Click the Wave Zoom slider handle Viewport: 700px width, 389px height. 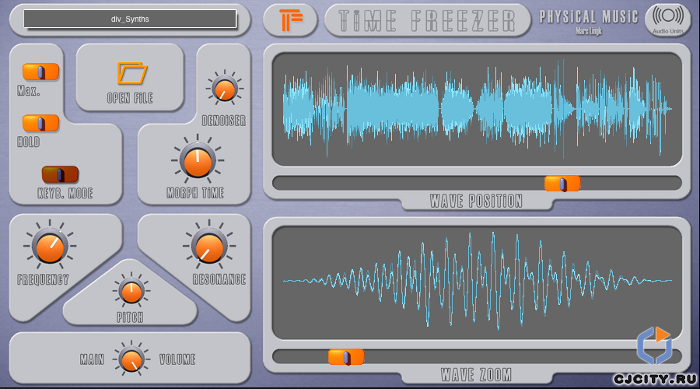tap(346, 357)
